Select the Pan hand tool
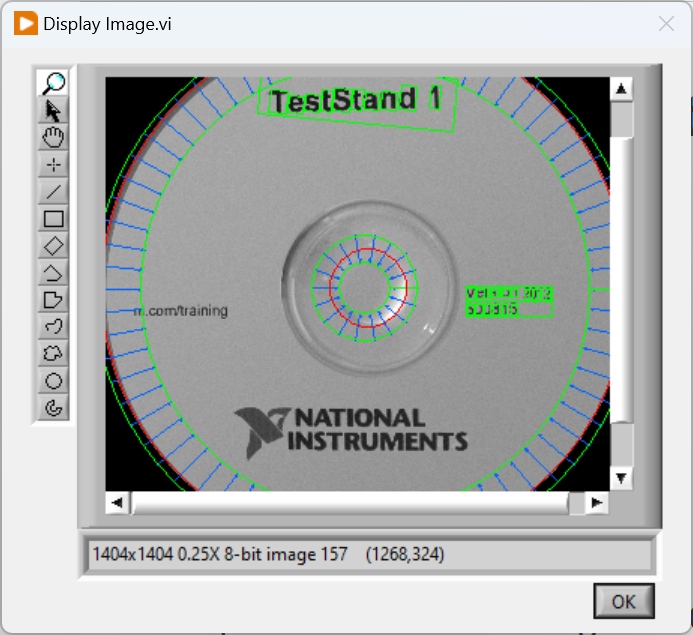693x635 pixels. [x=53, y=137]
